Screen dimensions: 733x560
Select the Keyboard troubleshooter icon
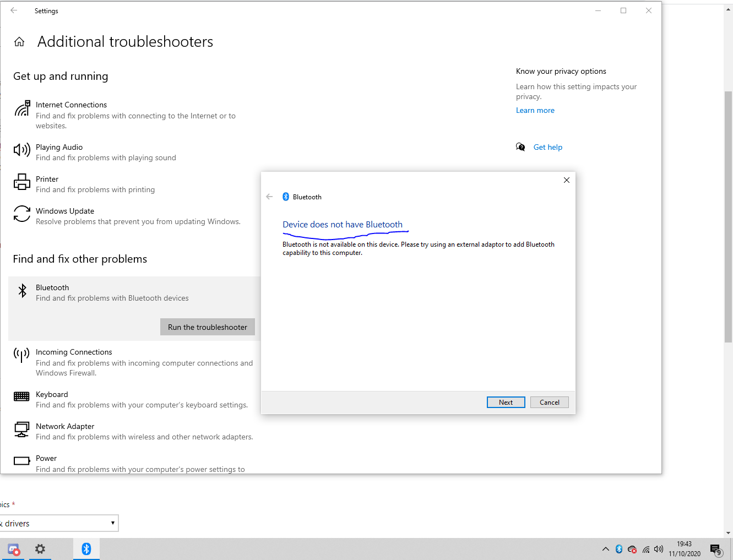21,396
